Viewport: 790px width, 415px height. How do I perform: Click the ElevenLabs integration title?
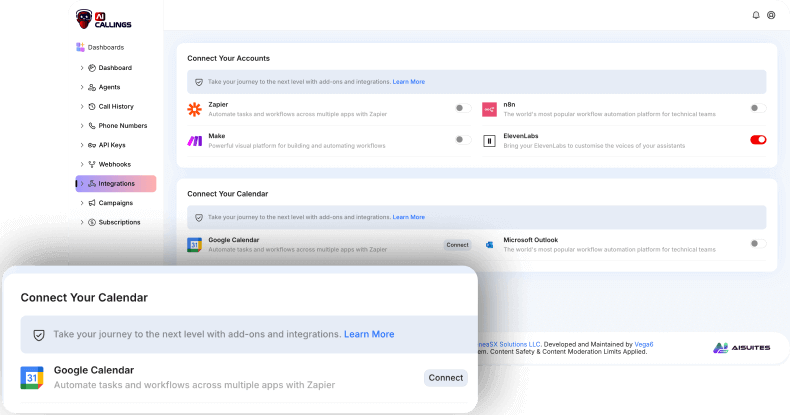point(521,136)
